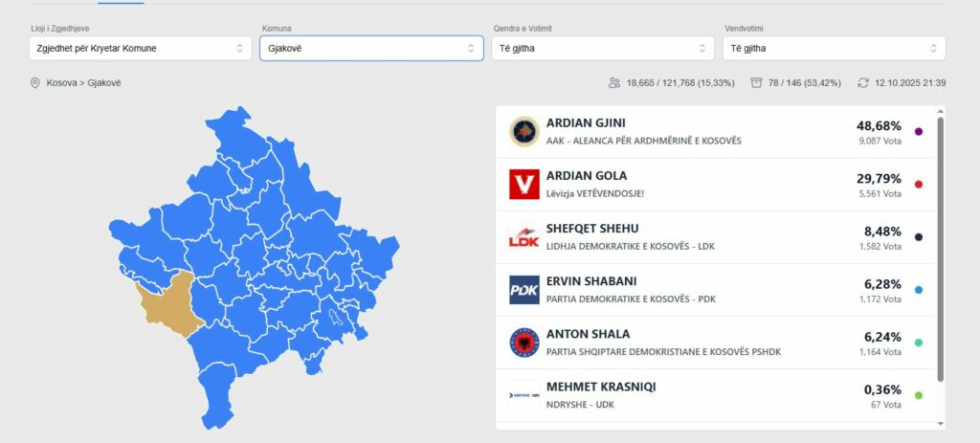Click the AAK party logo icon
The height and width of the screenshot is (443, 980).
click(524, 132)
